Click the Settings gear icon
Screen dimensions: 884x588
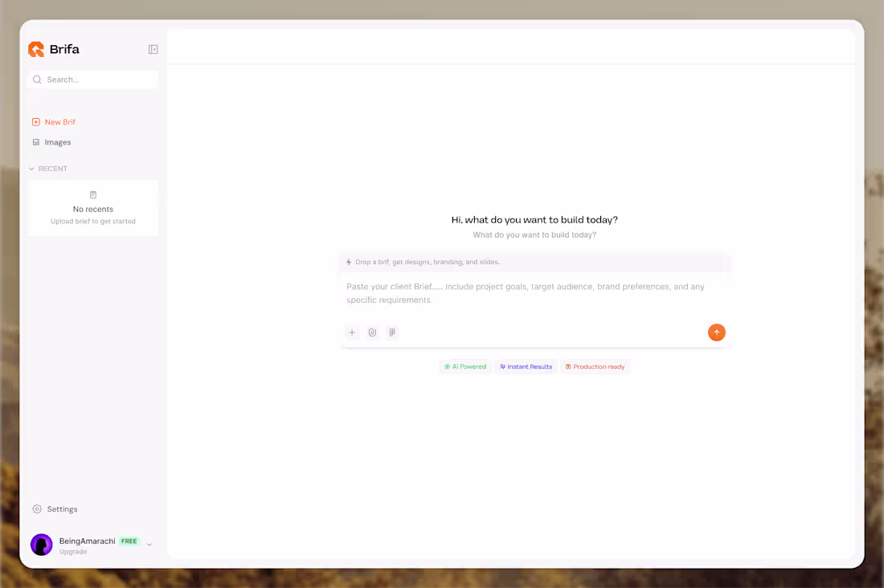pos(36,508)
